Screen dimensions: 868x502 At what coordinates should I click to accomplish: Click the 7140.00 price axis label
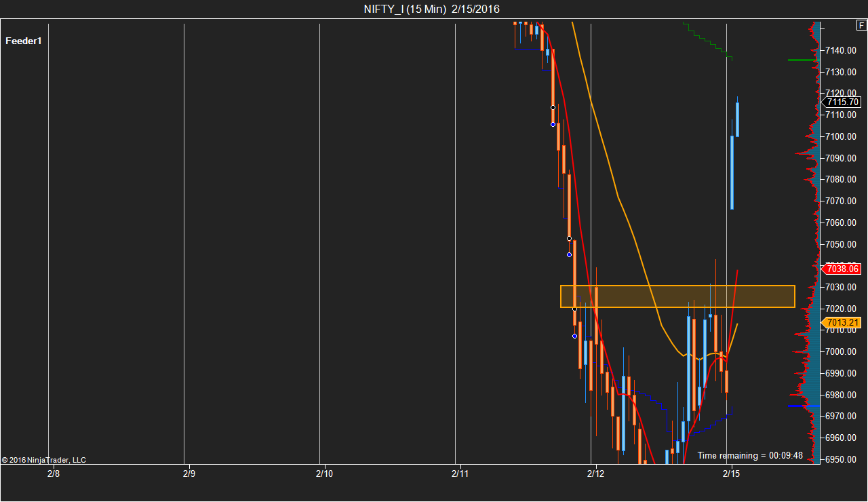click(841, 50)
